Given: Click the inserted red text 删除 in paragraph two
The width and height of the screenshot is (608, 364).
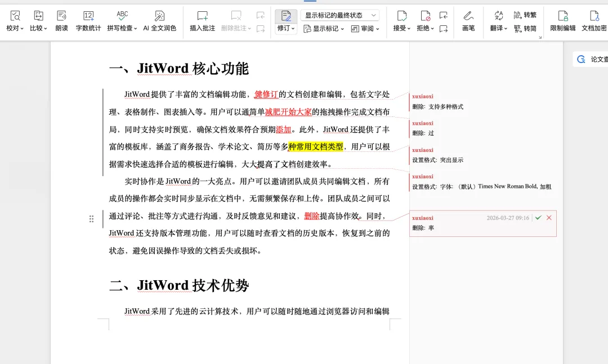Looking at the screenshot, I should tap(311, 216).
